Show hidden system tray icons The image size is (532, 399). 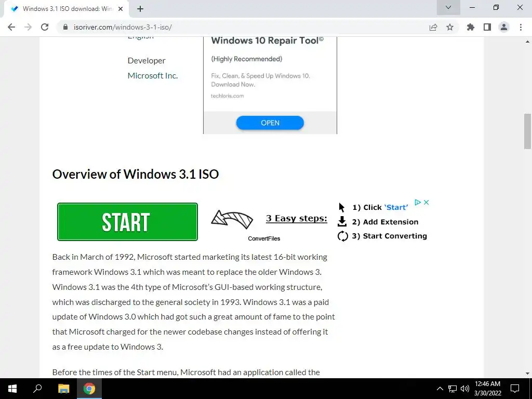440,389
